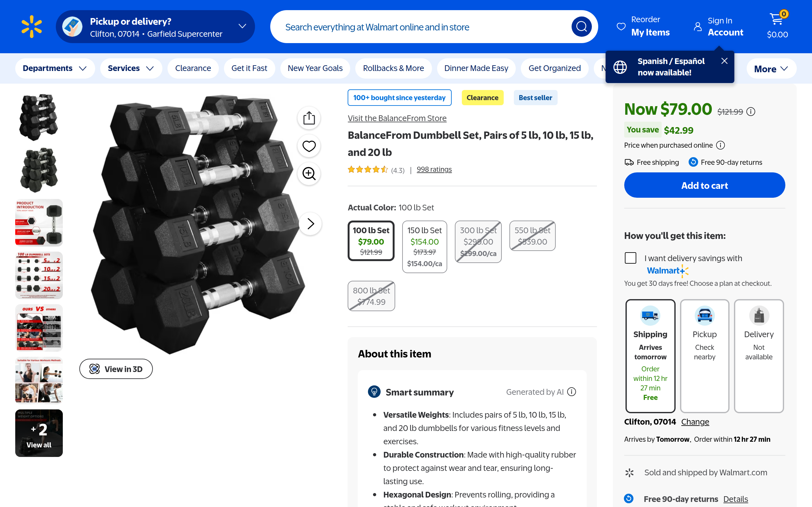Show next product image with arrow
Screen dimensions: 812x507
311,224
